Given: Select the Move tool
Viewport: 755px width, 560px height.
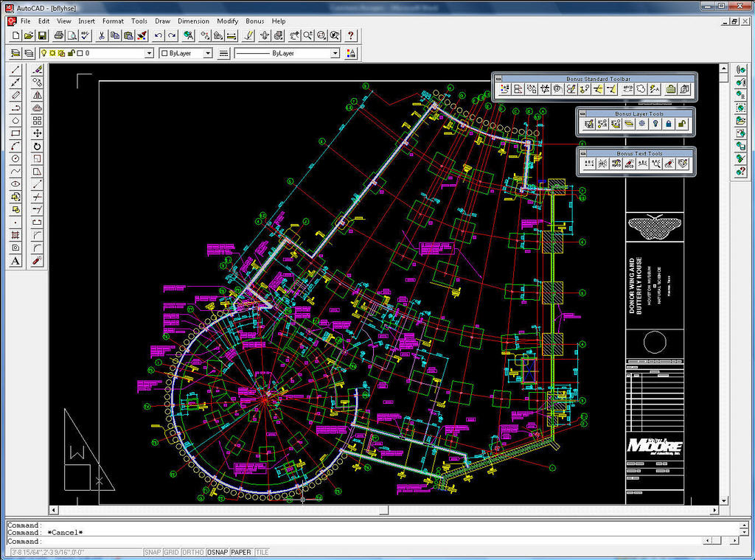Looking at the screenshot, I should coord(37,133).
